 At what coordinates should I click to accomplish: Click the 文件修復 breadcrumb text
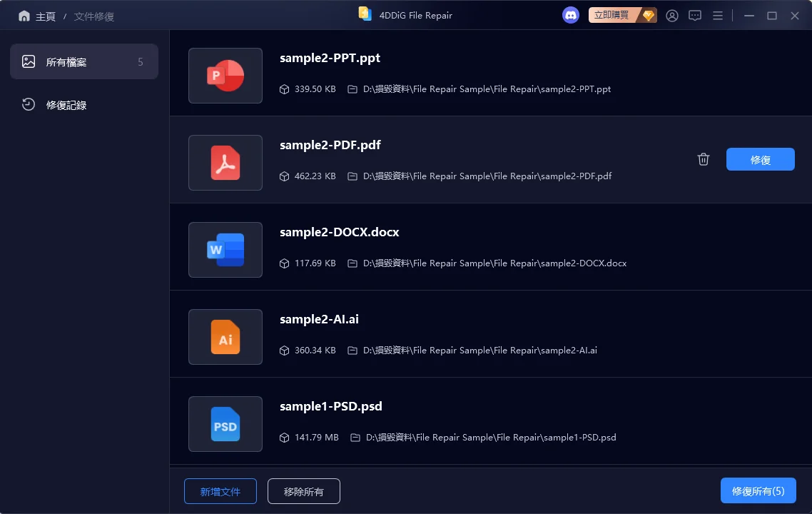(93, 16)
